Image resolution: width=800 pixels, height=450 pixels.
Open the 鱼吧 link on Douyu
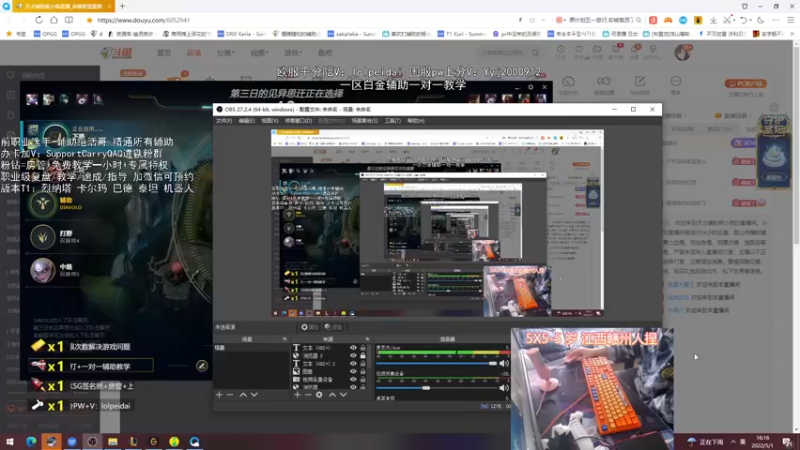325,53
